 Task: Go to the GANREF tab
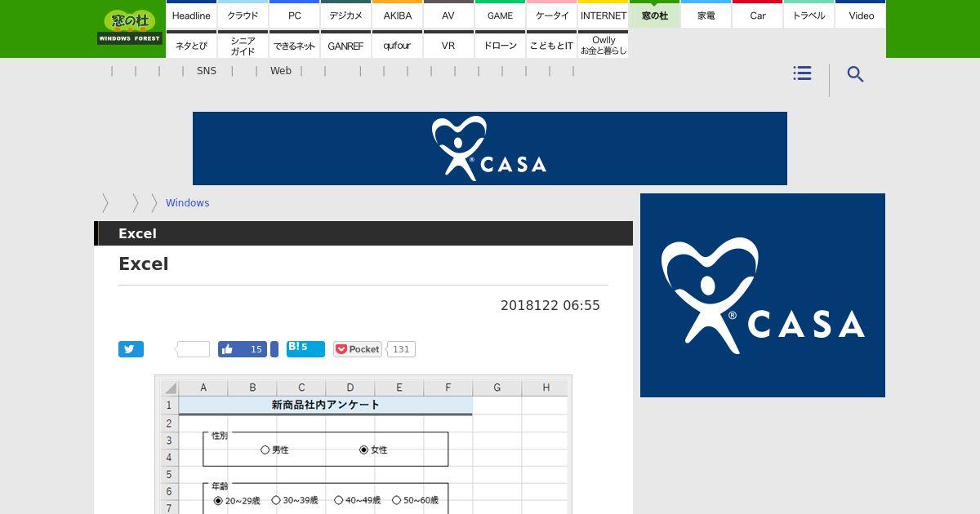pos(345,45)
